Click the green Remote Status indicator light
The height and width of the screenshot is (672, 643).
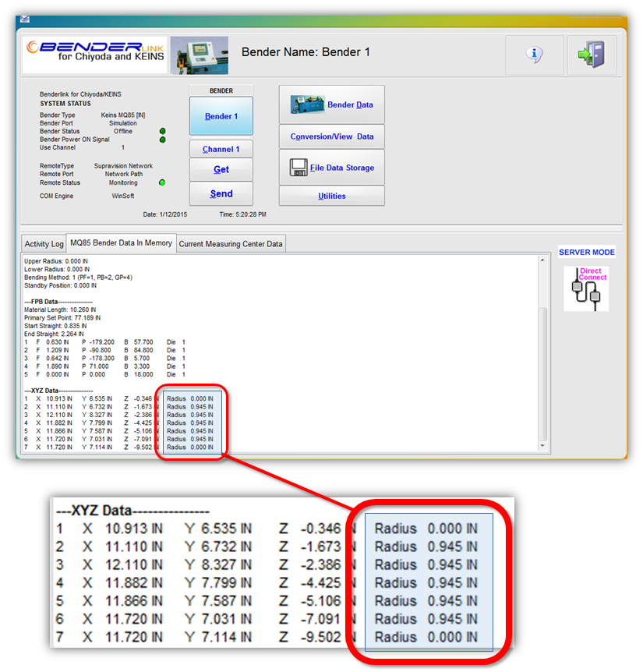pyautogui.click(x=161, y=182)
